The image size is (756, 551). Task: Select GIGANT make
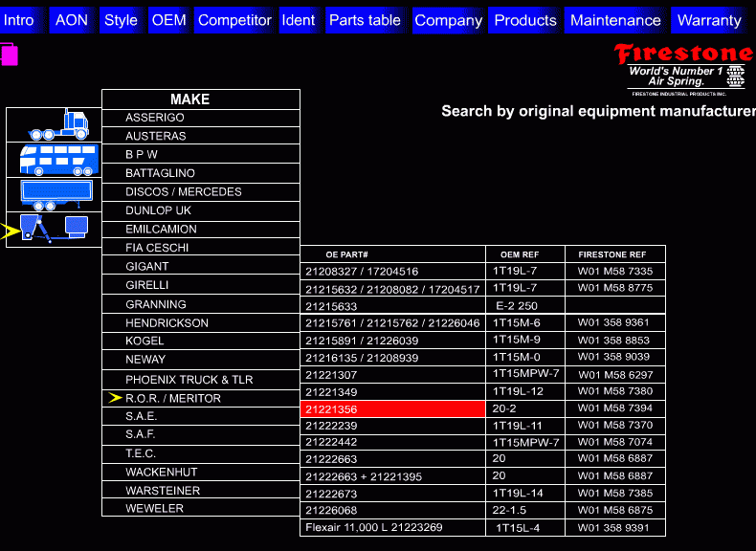coord(201,267)
